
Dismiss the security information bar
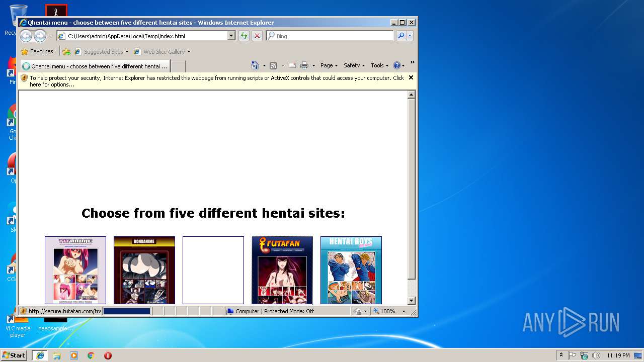[411, 77]
